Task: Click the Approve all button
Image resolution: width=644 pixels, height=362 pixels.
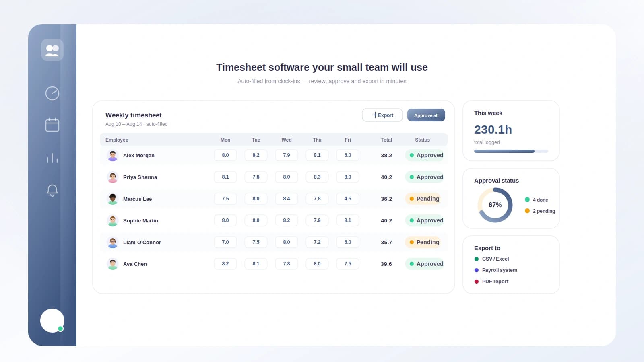Action: [x=426, y=115]
